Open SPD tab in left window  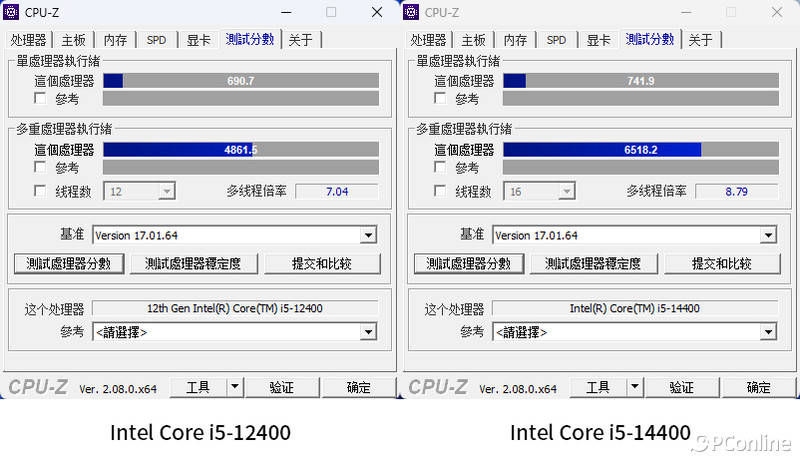pyautogui.click(x=156, y=40)
